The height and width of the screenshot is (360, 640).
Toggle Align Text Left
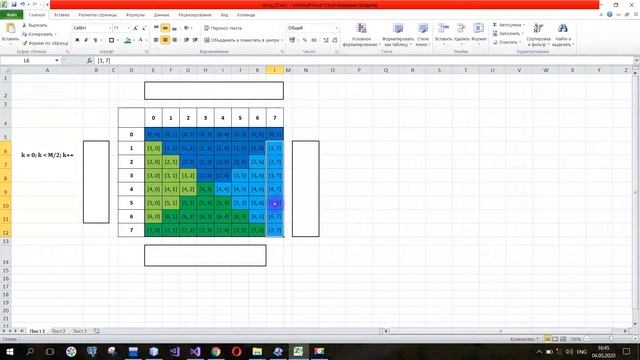pos(156,40)
